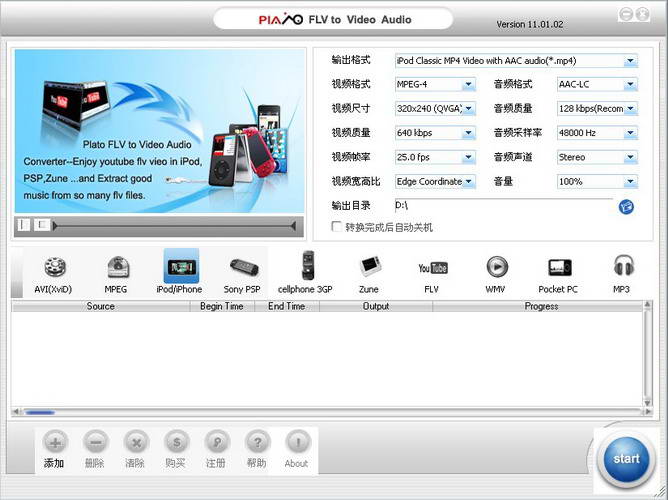Click the second preview control button

42,224
